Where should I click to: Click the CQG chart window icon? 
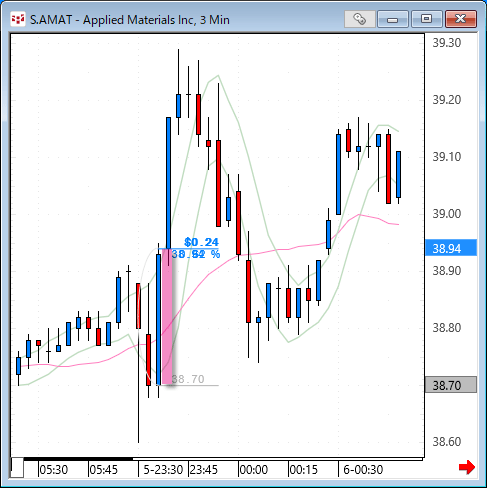point(18,19)
